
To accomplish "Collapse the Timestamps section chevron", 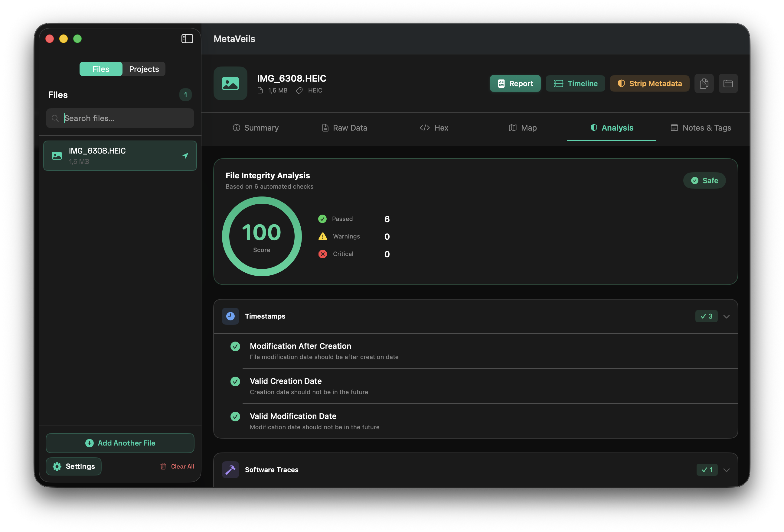I will 727,316.
